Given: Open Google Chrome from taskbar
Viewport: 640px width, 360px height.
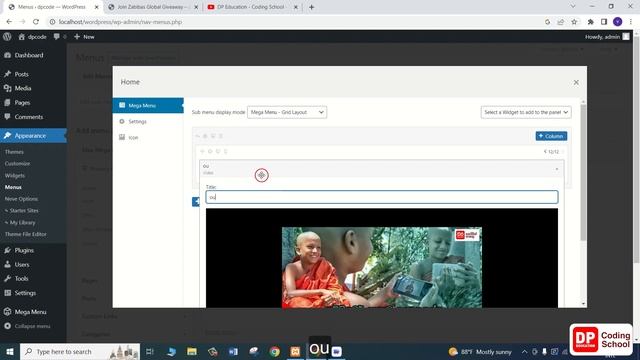Looking at the screenshot, I should click(x=275, y=351).
